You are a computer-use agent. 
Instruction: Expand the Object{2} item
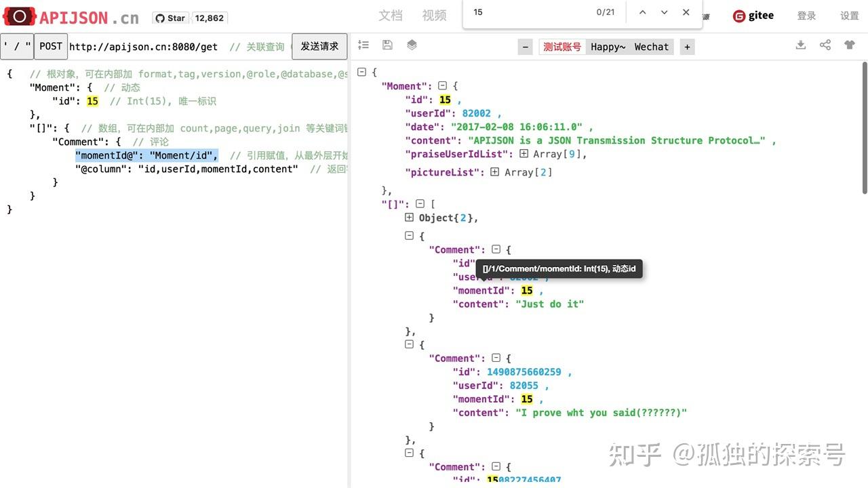tap(409, 218)
